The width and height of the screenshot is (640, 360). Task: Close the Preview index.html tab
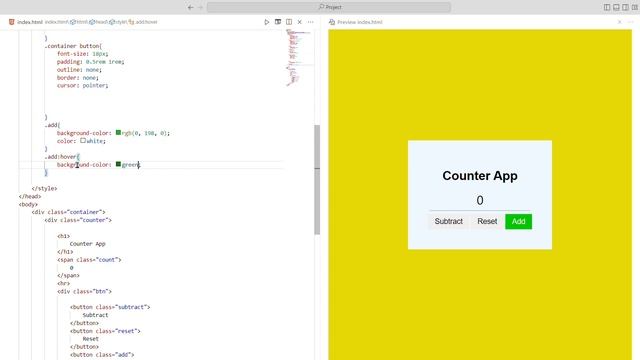point(620,22)
